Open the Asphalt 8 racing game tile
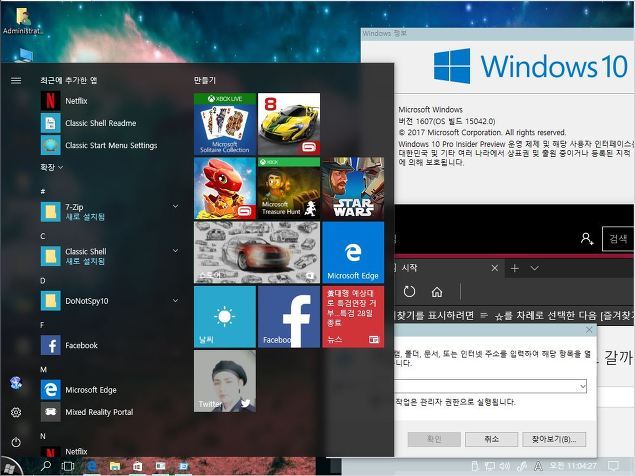The width and height of the screenshot is (635, 476). click(289, 124)
